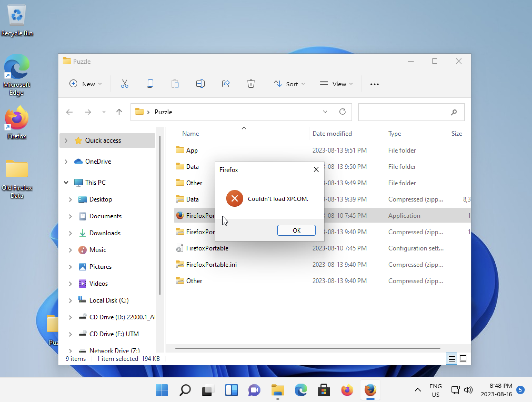Click the Share icon in toolbar
The image size is (532, 402).
tap(226, 84)
